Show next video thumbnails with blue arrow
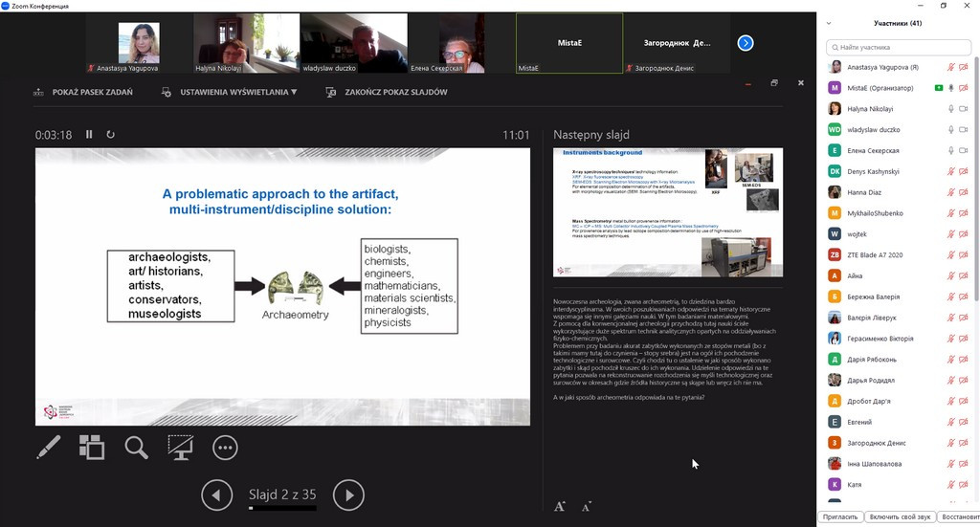The height and width of the screenshot is (527, 980). [745, 43]
